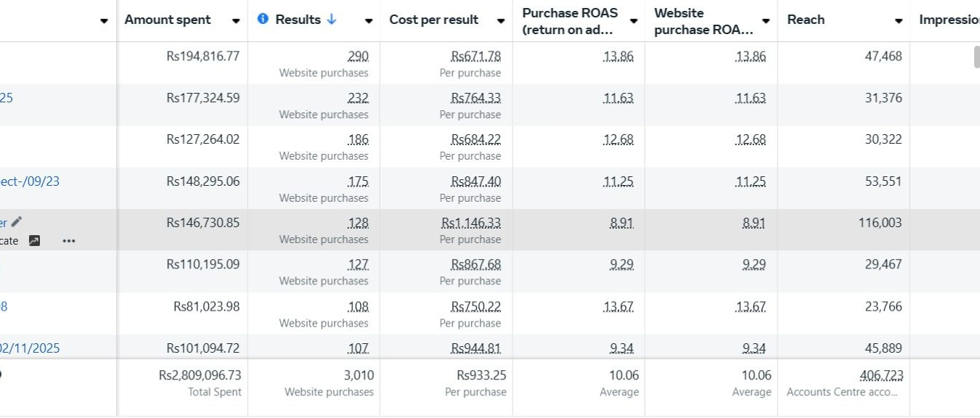Open the three-dot more options menu
The image size is (980, 418).
[69, 241]
